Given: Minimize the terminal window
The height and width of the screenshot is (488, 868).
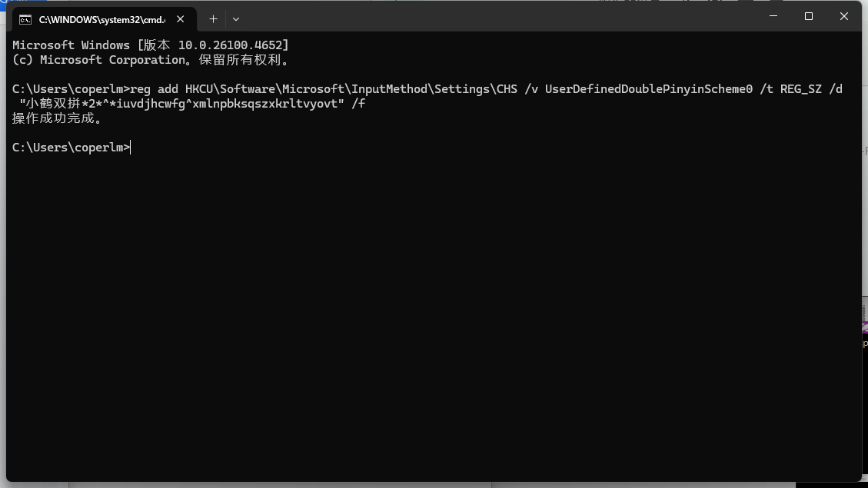Looking at the screenshot, I should coord(773,15).
